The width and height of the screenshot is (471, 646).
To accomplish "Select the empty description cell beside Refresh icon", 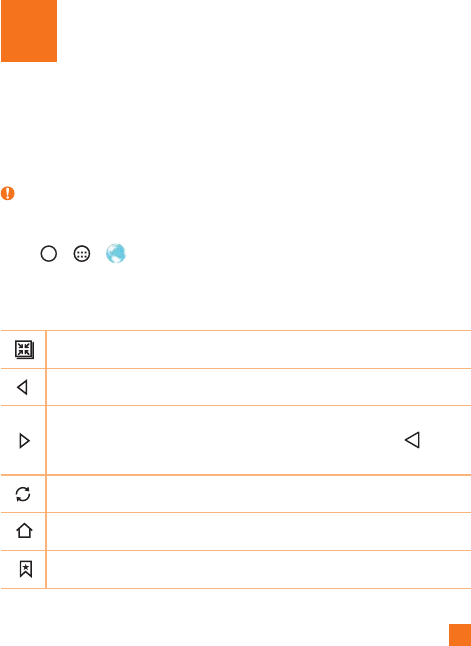I will point(258,494).
